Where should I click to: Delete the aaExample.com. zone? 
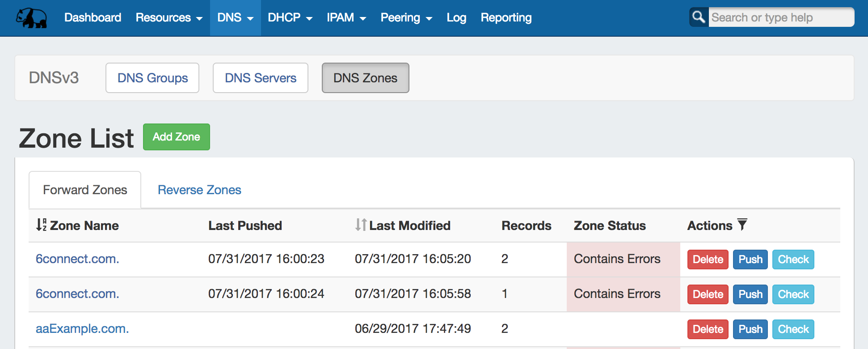pyautogui.click(x=708, y=329)
